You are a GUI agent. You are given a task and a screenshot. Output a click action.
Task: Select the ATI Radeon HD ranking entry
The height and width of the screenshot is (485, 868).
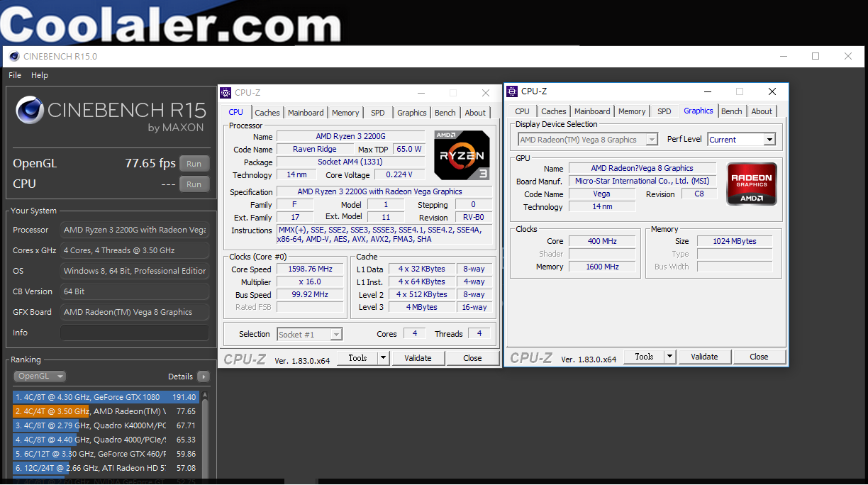[106, 468]
